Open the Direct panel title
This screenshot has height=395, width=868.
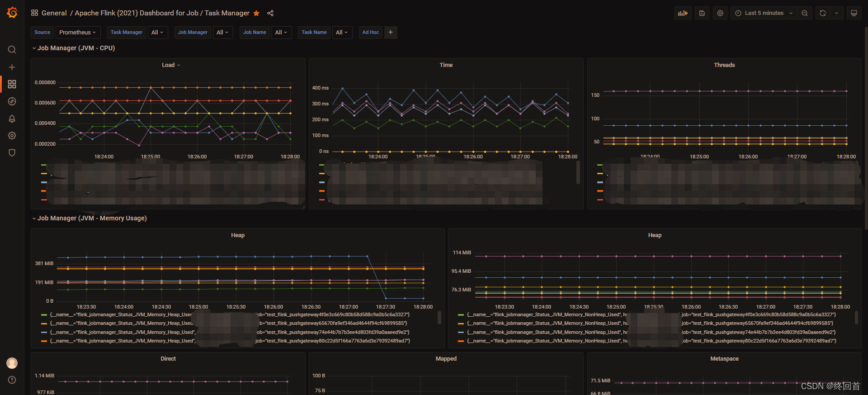click(168, 359)
